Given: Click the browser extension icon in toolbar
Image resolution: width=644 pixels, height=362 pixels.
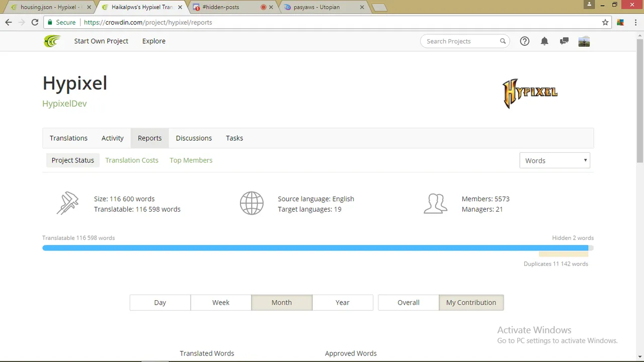Looking at the screenshot, I should tap(620, 22).
